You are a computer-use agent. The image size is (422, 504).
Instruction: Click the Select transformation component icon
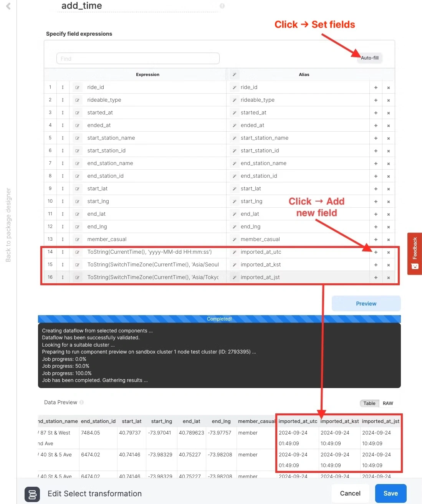(x=33, y=494)
